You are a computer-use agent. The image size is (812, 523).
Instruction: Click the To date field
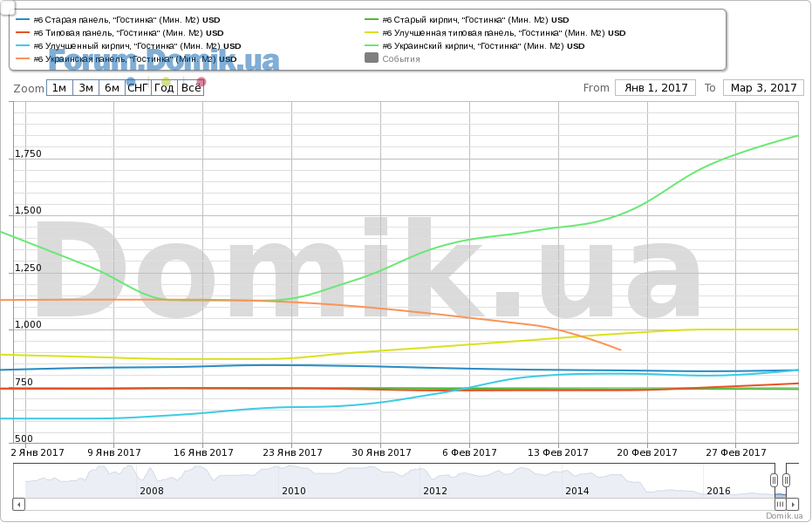(763, 88)
